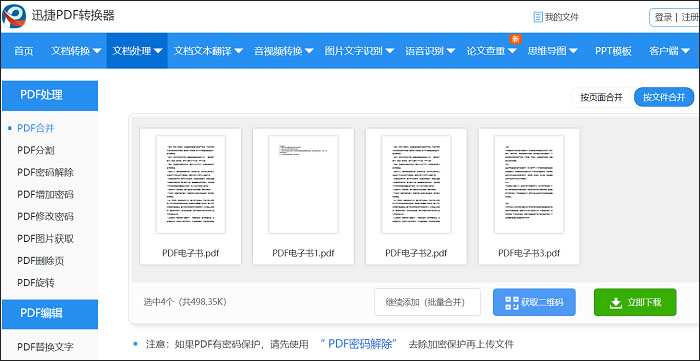The image size is (700, 361).
Task: Click the 登录 link
Action: [x=663, y=17]
